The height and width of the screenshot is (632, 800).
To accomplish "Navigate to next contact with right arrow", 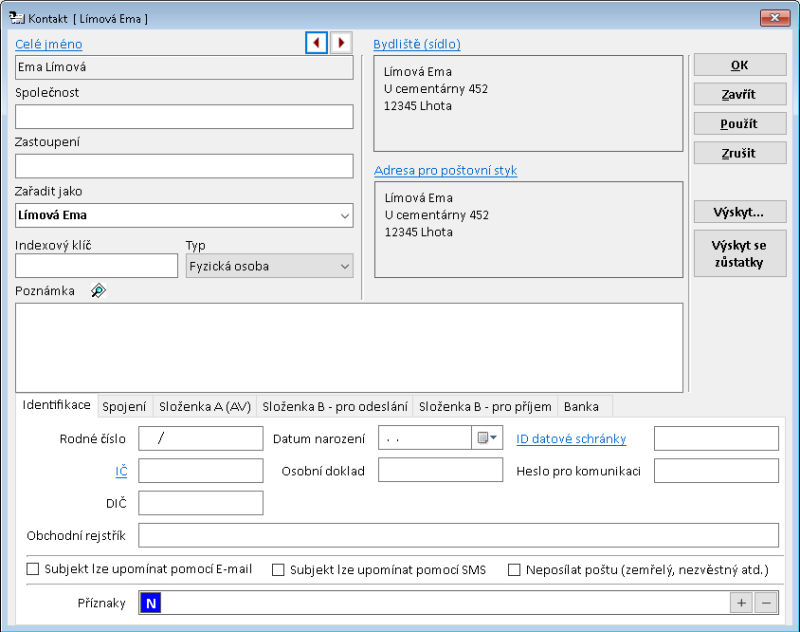I will point(340,42).
